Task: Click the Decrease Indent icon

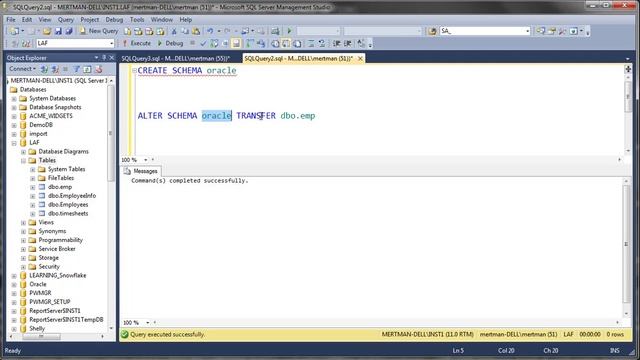Action: click(x=336, y=43)
